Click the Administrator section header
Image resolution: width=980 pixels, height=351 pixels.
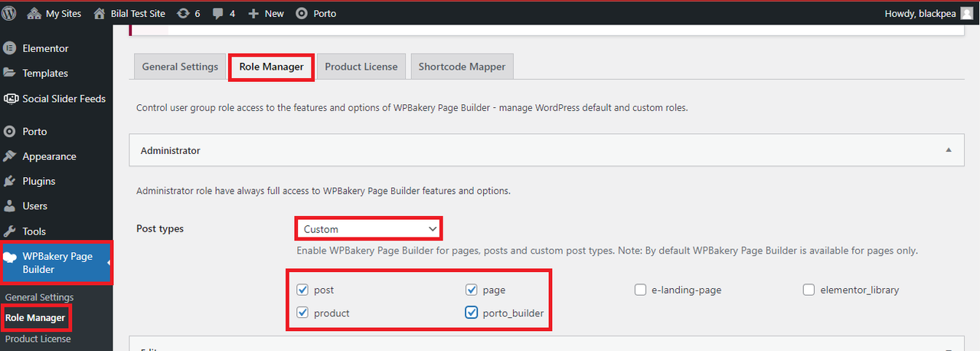pos(547,151)
